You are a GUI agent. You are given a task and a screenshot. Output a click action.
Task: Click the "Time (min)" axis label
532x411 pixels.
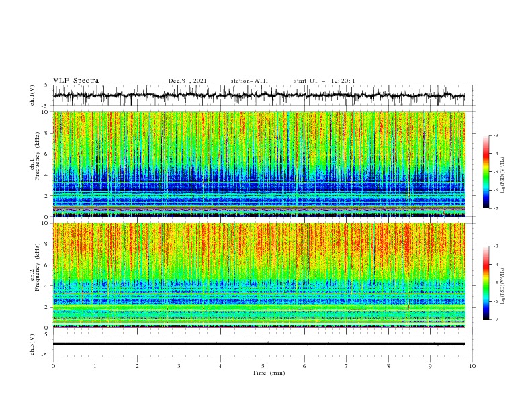coord(269,373)
